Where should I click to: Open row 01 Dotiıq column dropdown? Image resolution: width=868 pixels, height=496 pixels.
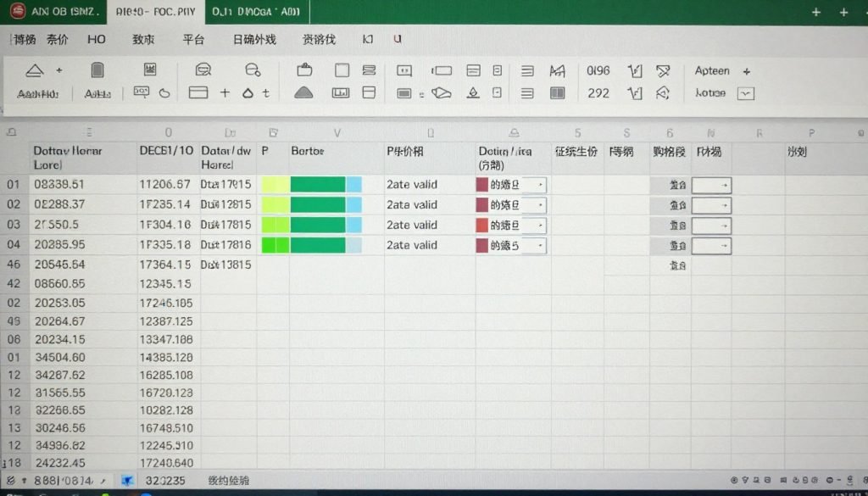(x=540, y=185)
